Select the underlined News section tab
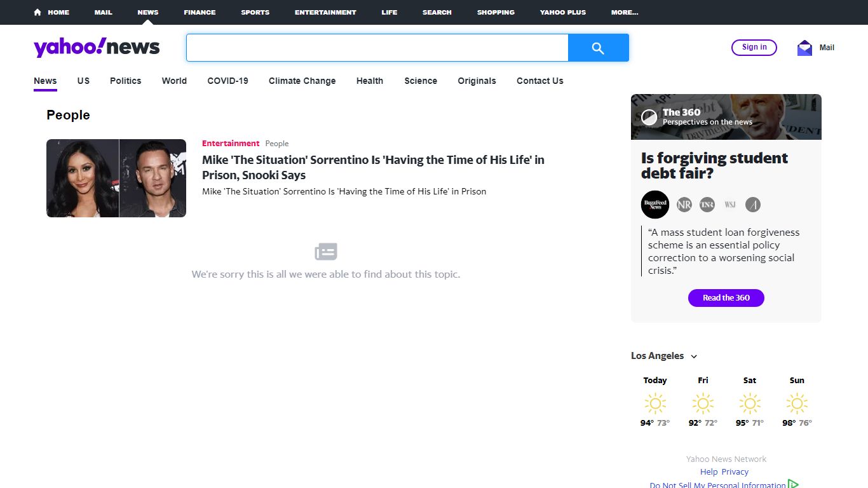 click(x=45, y=81)
